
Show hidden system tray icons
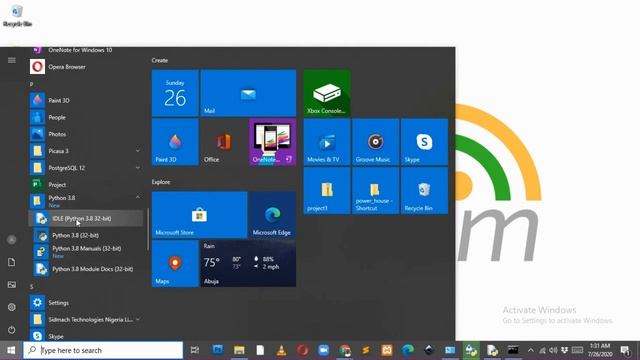pyautogui.click(x=530, y=350)
